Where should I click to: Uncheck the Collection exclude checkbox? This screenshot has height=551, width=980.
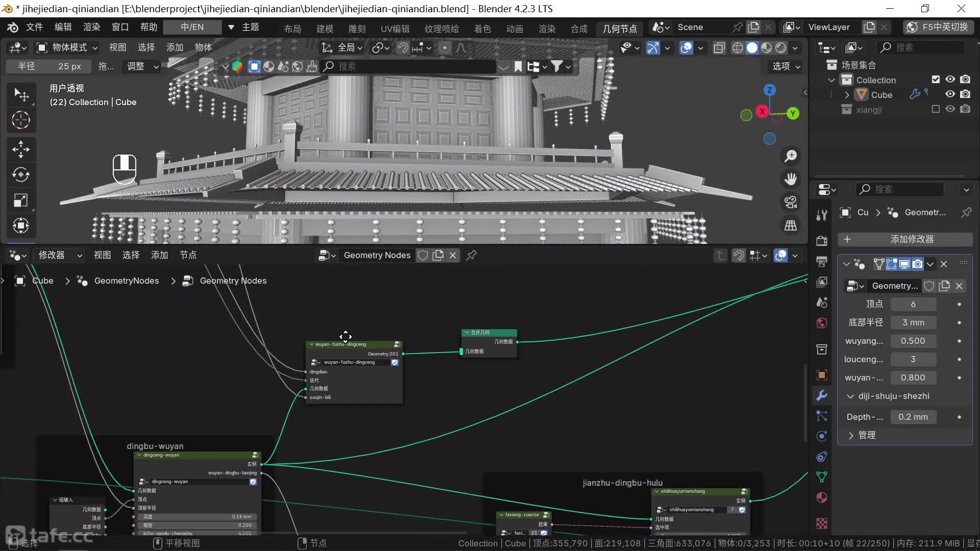tap(936, 80)
